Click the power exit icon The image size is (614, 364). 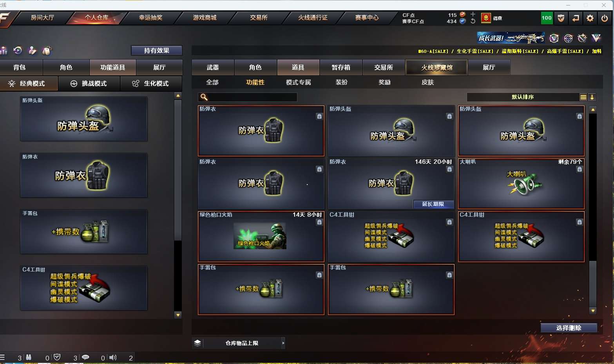[604, 18]
